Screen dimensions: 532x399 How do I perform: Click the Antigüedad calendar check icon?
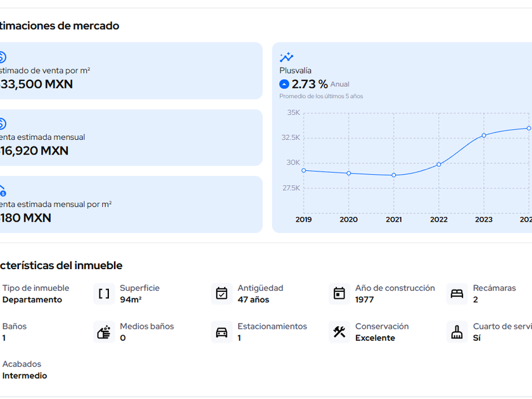(x=222, y=294)
